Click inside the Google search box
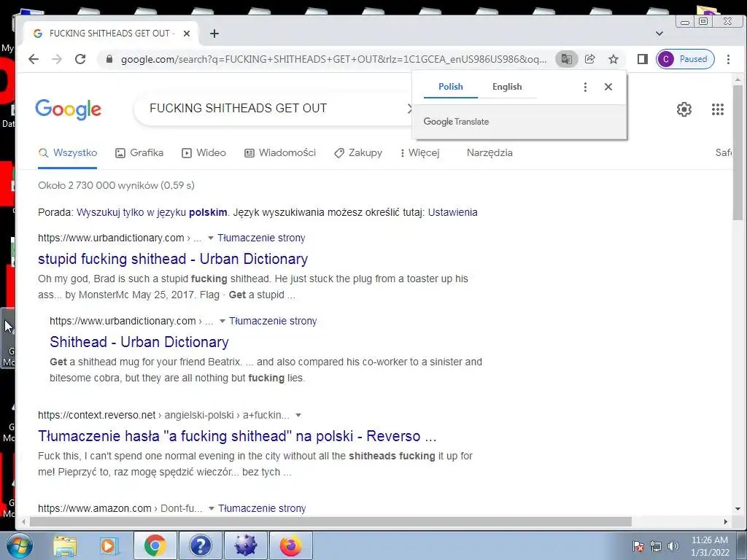The width and height of the screenshot is (747, 560). point(271,109)
